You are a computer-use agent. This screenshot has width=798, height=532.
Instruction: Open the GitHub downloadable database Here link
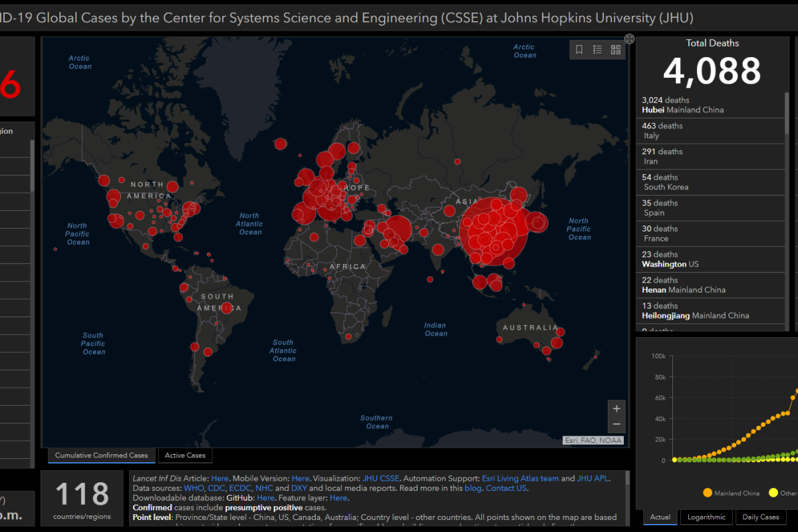coord(265,497)
